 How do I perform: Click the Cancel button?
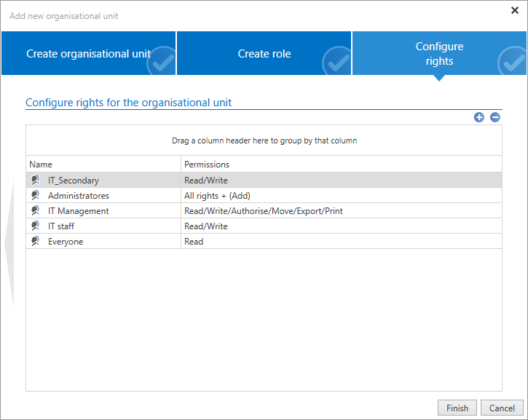tap(502, 408)
